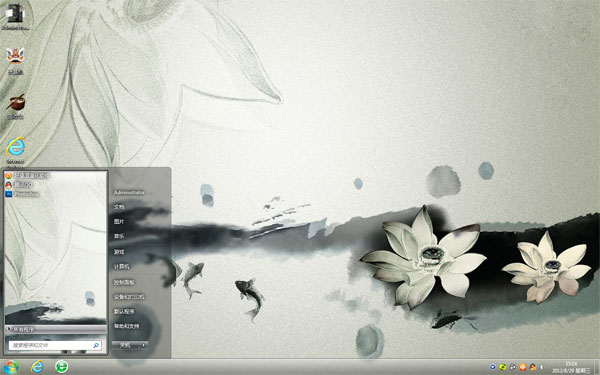Click the speaker volume tray icon
The width and height of the screenshot is (600, 375).
(542, 367)
